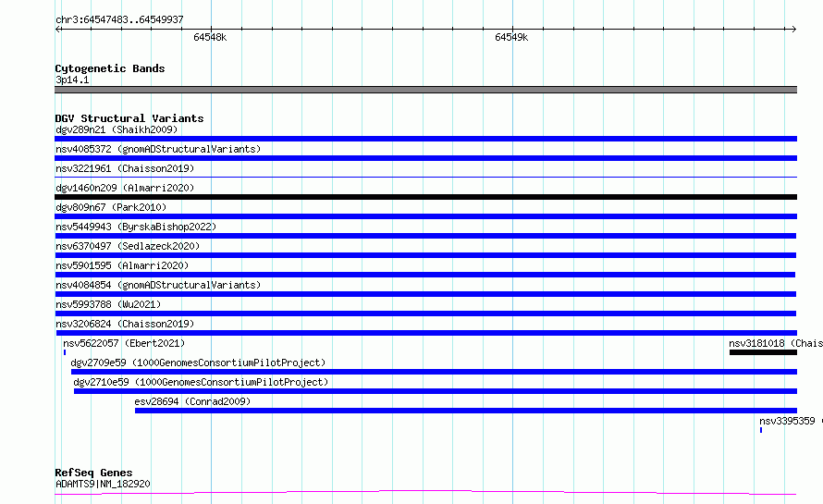
Task: Click the dgv2710e59 blue variant bar
Action: tap(436, 391)
